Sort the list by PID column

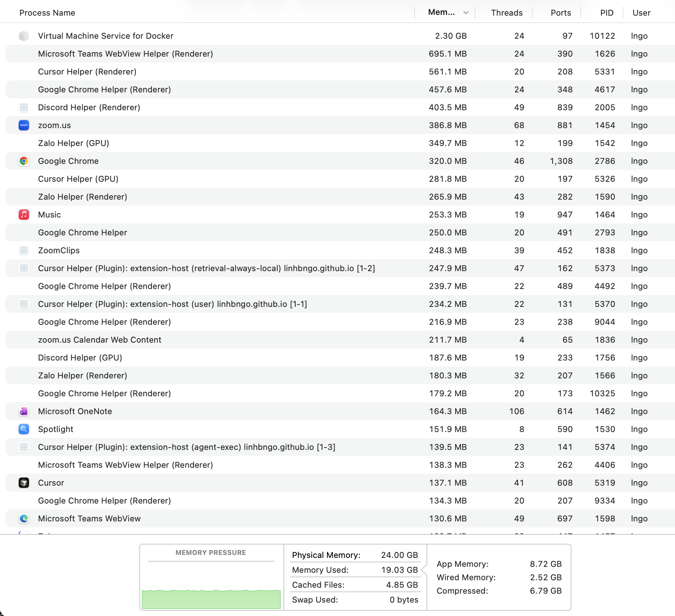pos(606,13)
